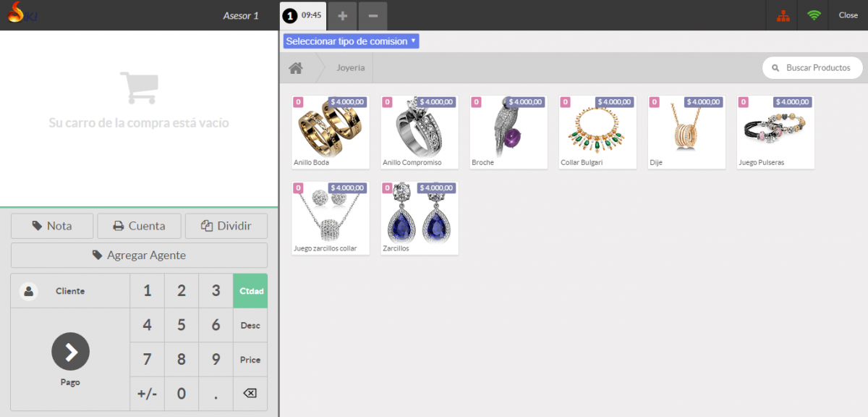Open Seleccionar tipo de comision dropdown
The height and width of the screenshot is (417, 868).
(352, 41)
